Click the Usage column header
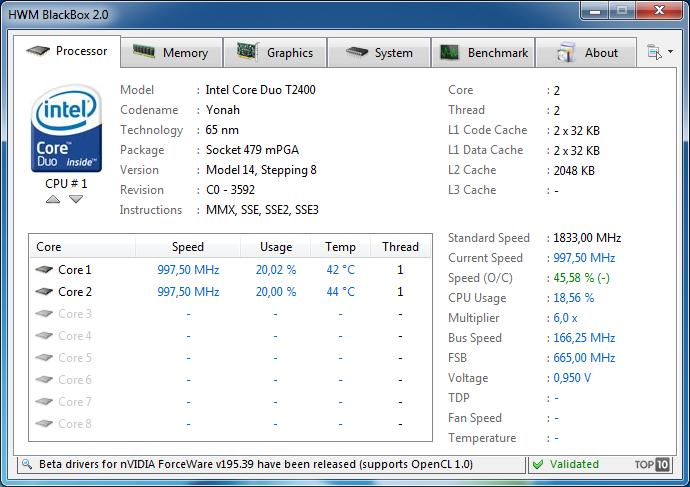This screenshot has width=690, height=487. click(x=275, y=247)
